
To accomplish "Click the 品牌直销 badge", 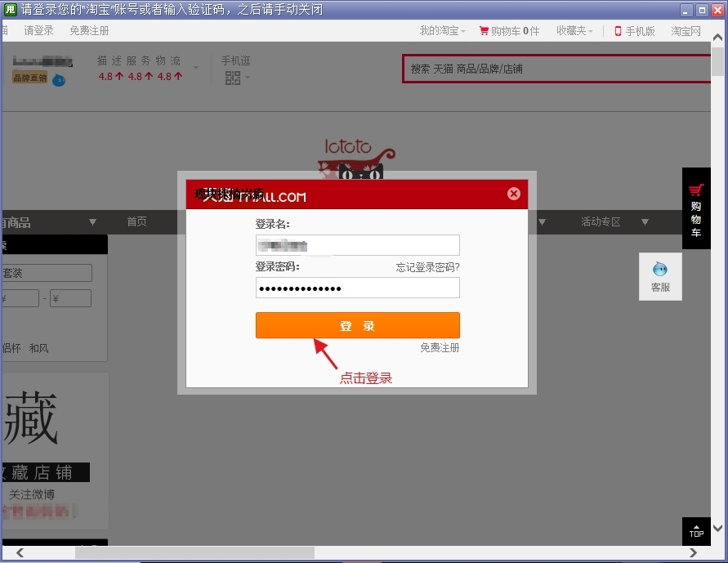I will click(x=30, y=78).
